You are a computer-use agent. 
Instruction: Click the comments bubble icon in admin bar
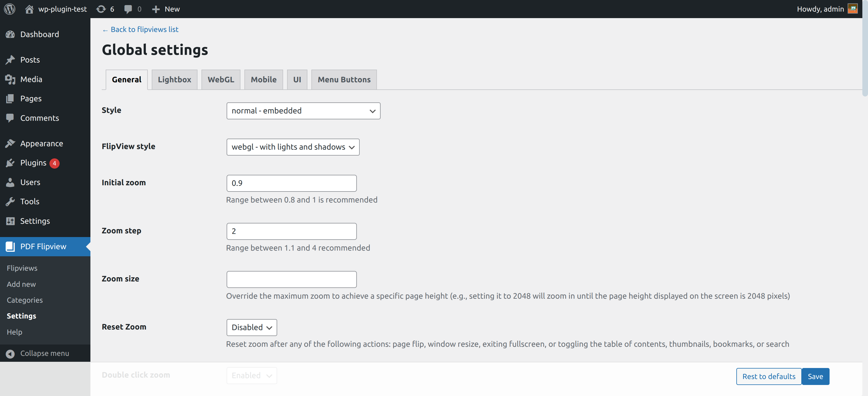[x=128, y=9]
